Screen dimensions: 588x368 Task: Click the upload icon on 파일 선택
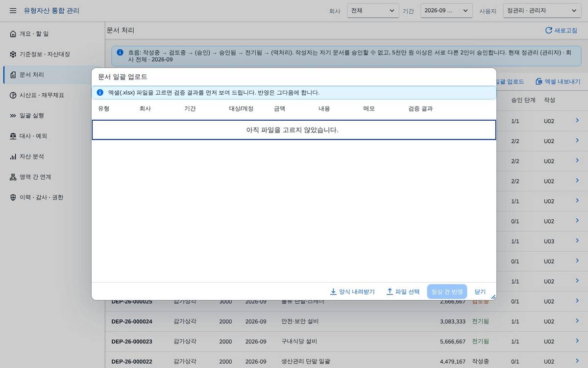click(390, 291)
